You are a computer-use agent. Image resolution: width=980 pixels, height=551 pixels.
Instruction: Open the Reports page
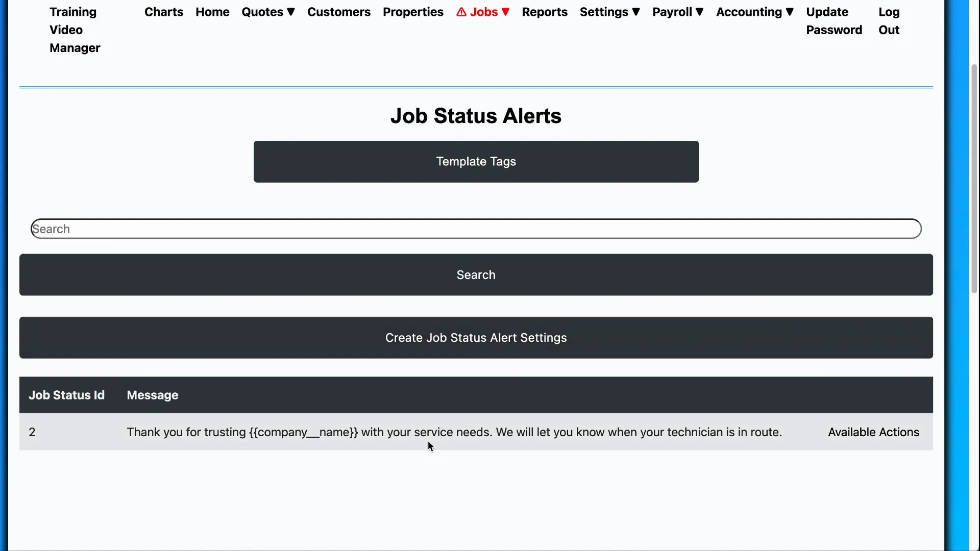tap(545, 12)
